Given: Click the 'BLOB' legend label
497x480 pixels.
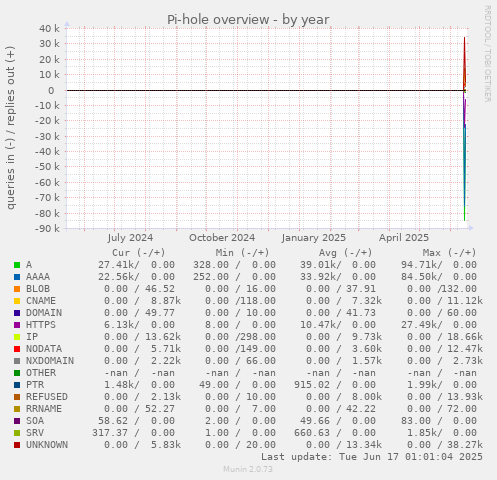Looking at the screenshot, I should pyautogui.click(x=38, y=289).
